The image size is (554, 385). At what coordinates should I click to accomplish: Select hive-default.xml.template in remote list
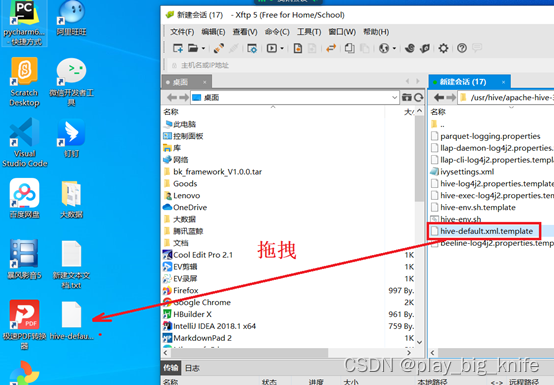click(482, 231)
